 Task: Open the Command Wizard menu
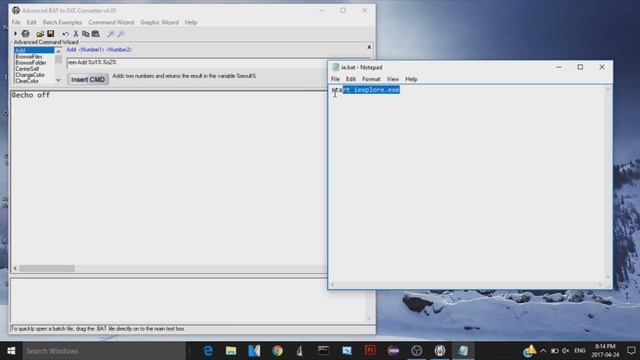(x=111, y=22)
